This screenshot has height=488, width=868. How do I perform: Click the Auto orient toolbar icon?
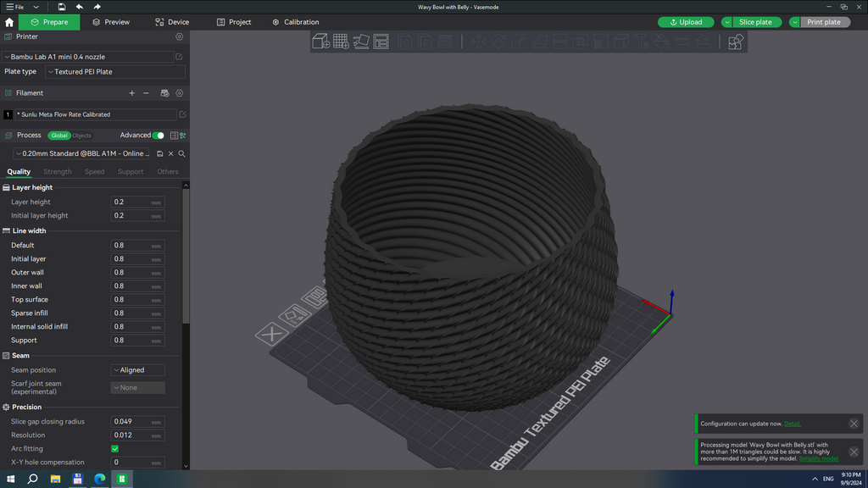click(361, 42)
